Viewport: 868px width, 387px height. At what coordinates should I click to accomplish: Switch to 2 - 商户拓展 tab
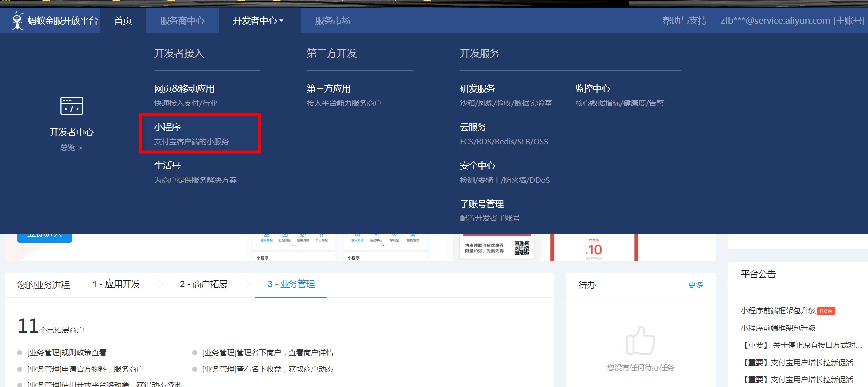pos(204,284)
